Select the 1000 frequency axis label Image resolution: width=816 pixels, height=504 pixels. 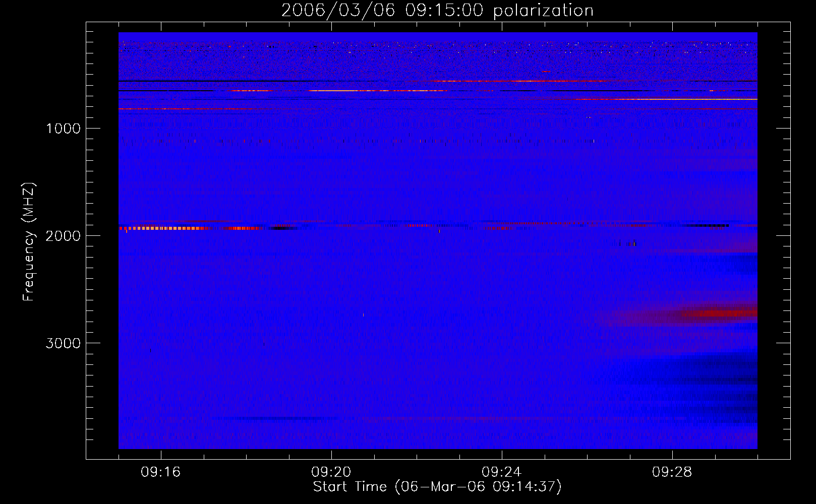coord(63,129)
